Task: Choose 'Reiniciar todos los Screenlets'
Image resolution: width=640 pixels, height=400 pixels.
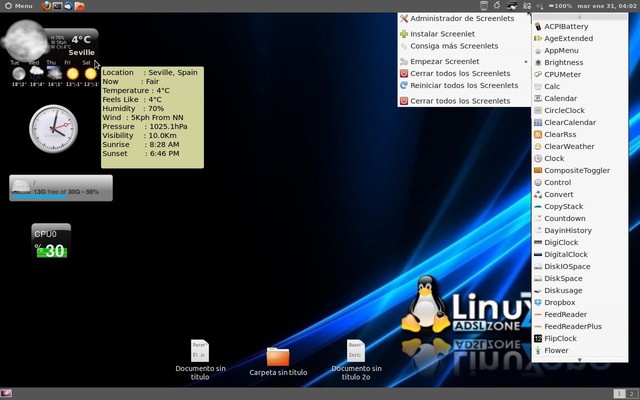Action: 464,86
